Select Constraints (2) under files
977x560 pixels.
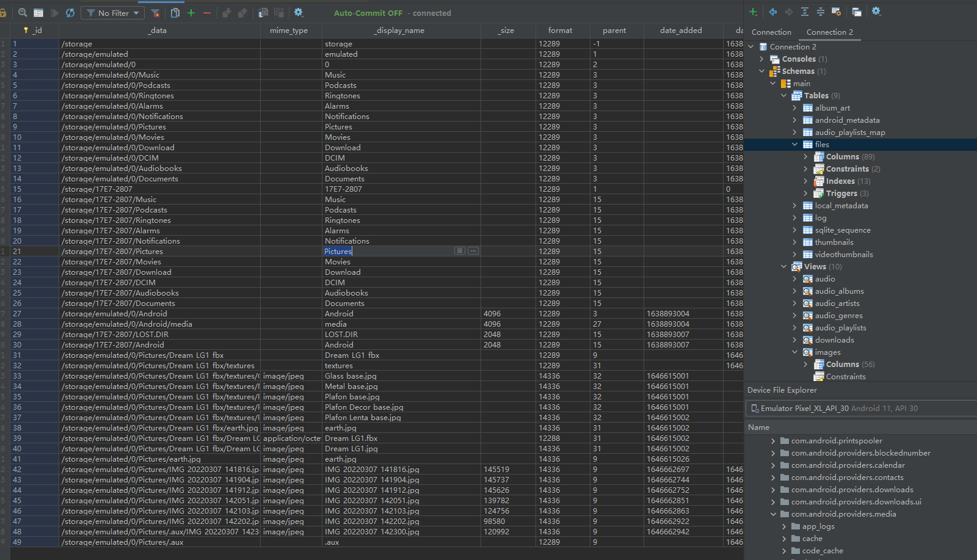[x=853, y=169]
